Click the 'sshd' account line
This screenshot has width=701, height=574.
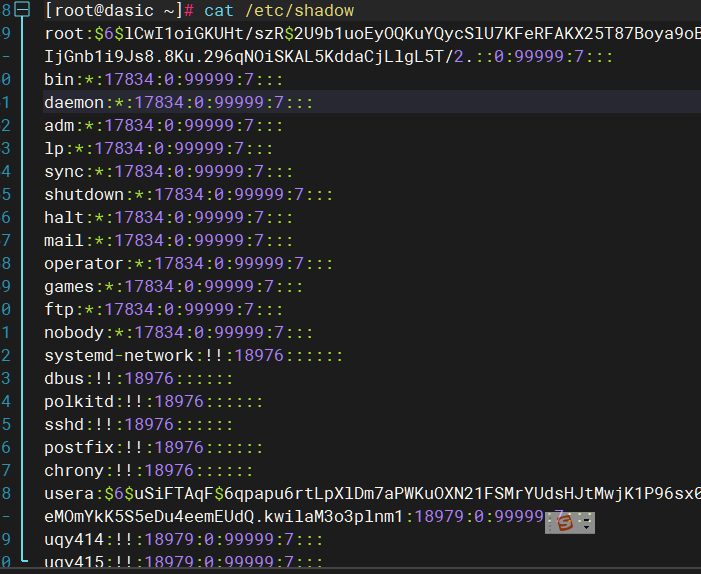(x=139, y=425)
